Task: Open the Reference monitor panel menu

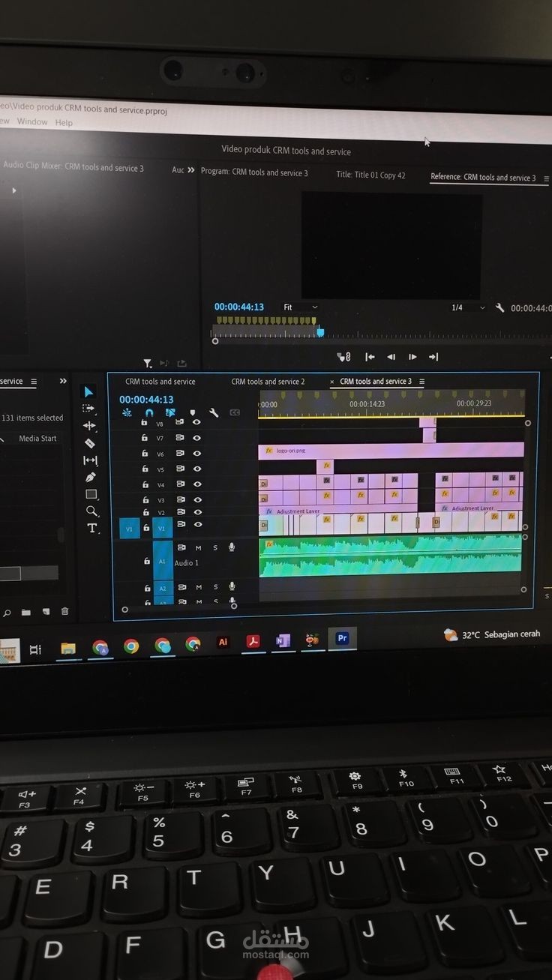Action: point(546,179)
